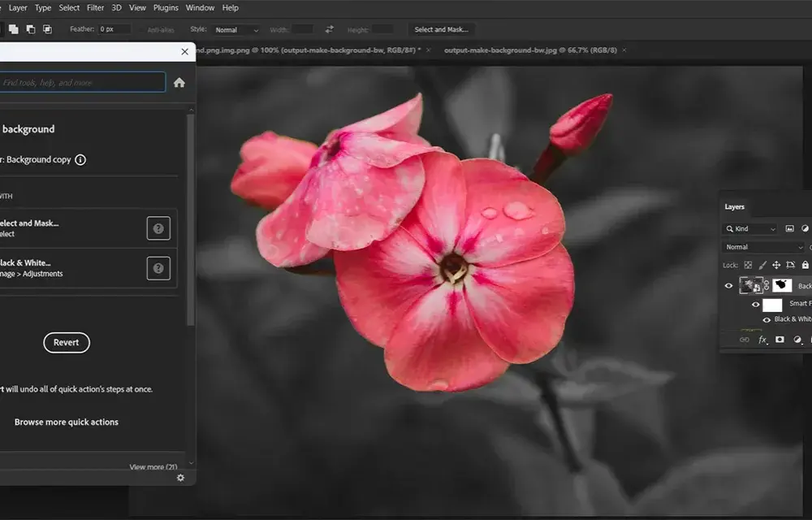Select the 100% png document tab
The height and width of the screenshot is (520, 812).
(x=309, y=50)
